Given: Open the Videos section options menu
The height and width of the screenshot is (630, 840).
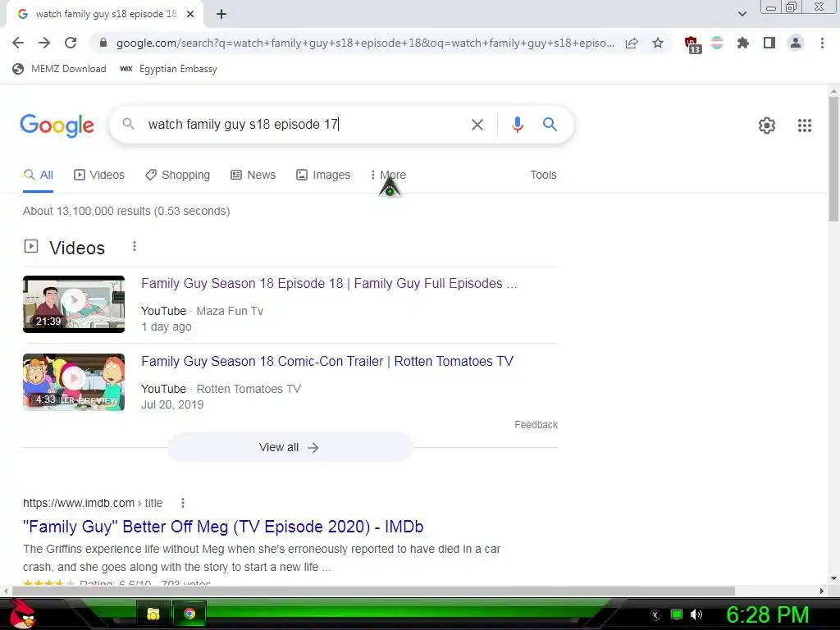Looking at the screenshot, I should pos(135,246).
